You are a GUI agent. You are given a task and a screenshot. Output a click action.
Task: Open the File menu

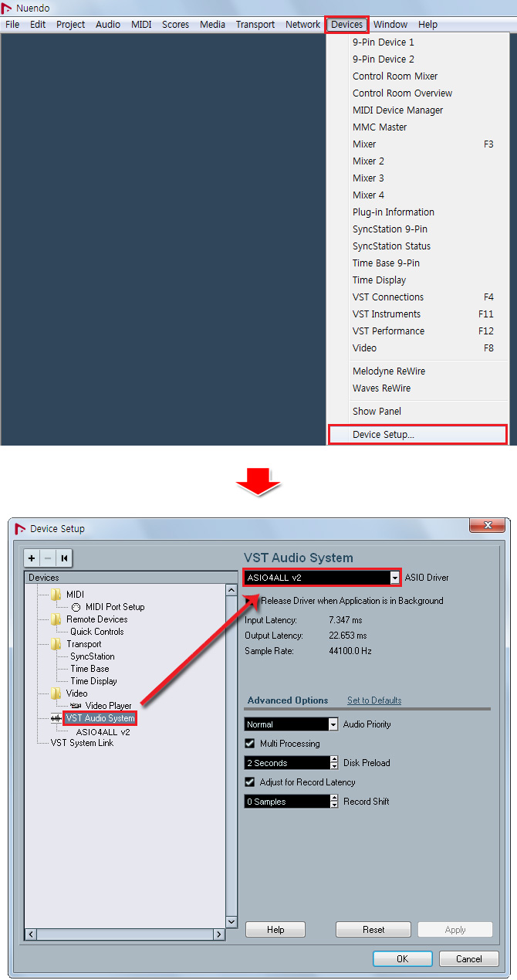[x=12, y=25]
